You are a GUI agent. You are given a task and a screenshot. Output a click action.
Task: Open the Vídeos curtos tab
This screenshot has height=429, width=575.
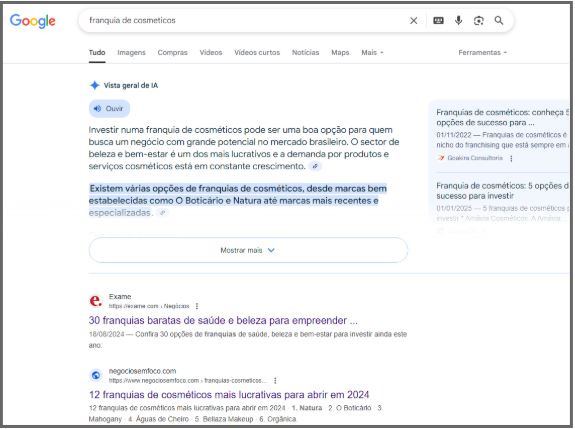coord(257,52)
